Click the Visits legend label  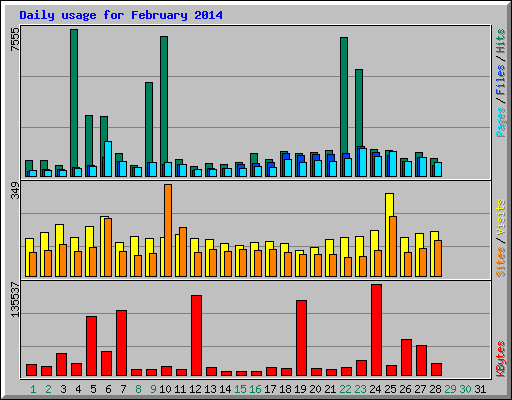click(x=500, y=218)
